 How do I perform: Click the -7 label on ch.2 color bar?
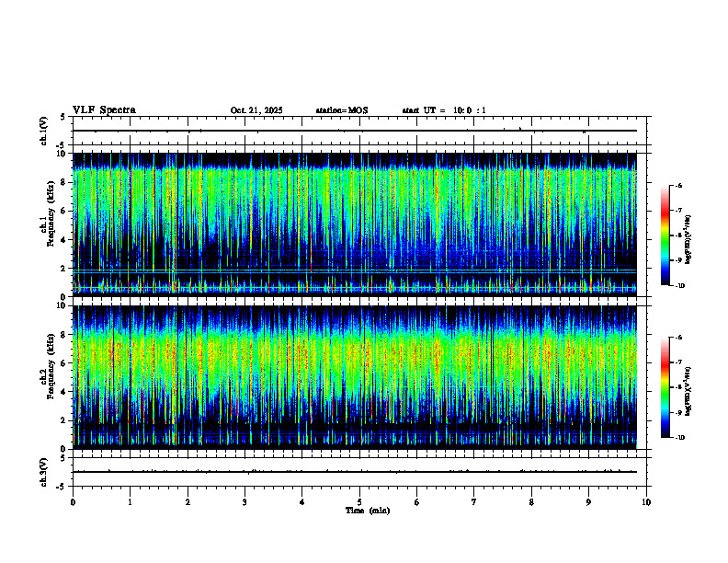coord(677,362)
